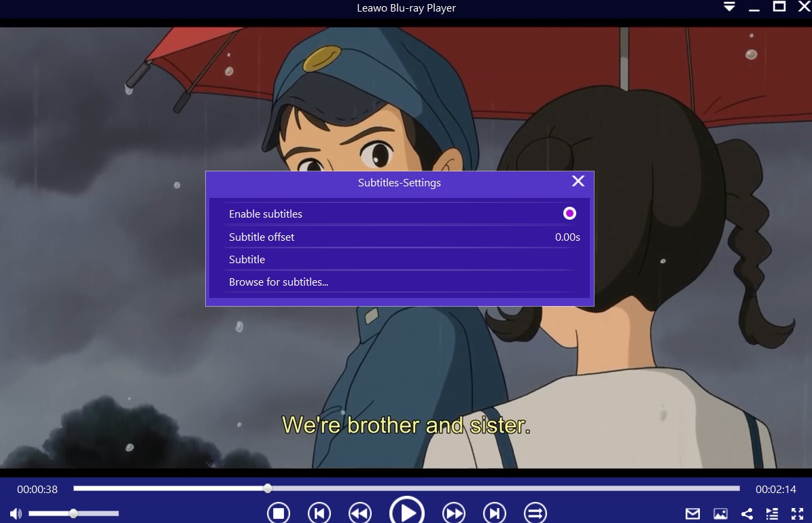The height and width of the screenshot is (523, 812).
Task: Click the volume slider track
Action: click(x=95, y=513)
